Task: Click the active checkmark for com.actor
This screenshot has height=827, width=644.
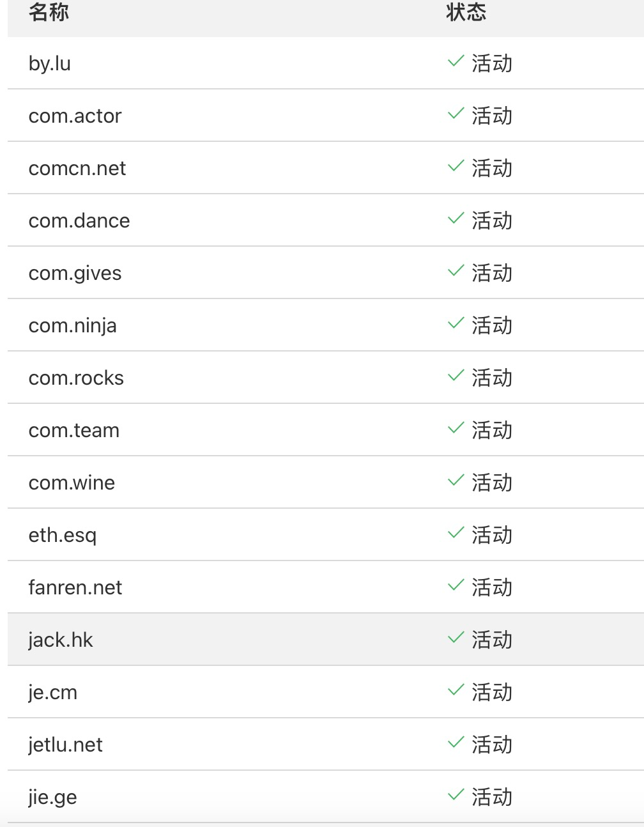Action: click(456, 114)
